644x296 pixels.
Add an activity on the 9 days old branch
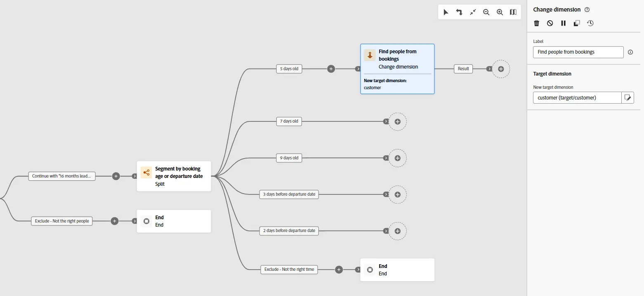tap(398, 158)
